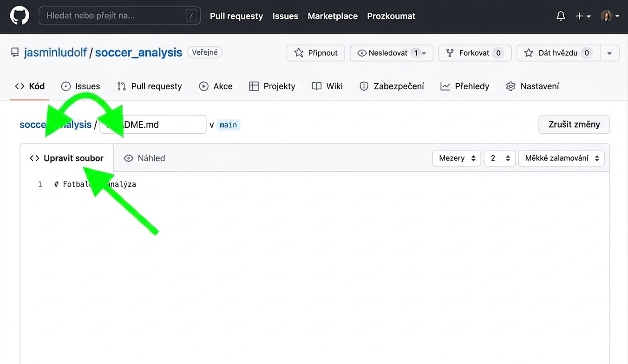628x364 pixels.
Task: Open the notifications bell
Action: [561, 16]
